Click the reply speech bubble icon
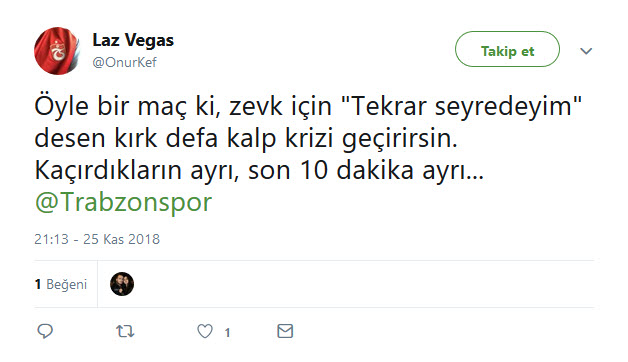628x362 pixels. [x=45, y=331]
